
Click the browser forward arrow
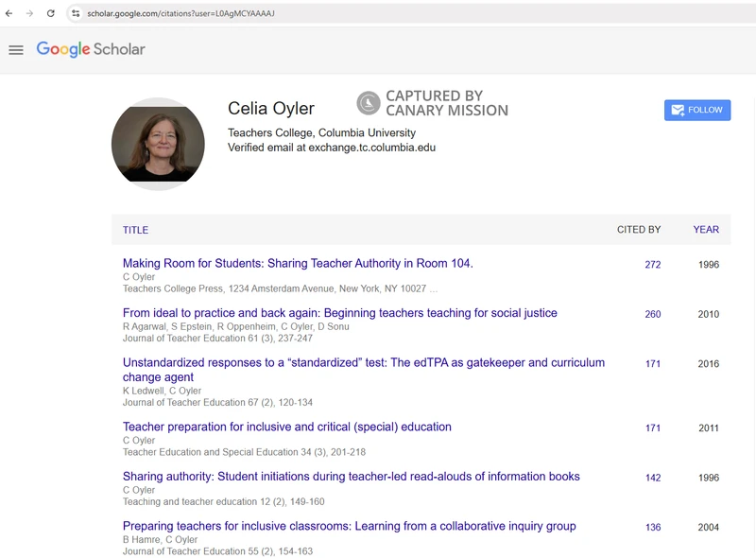pyautogui.click(x=30, y=13)
